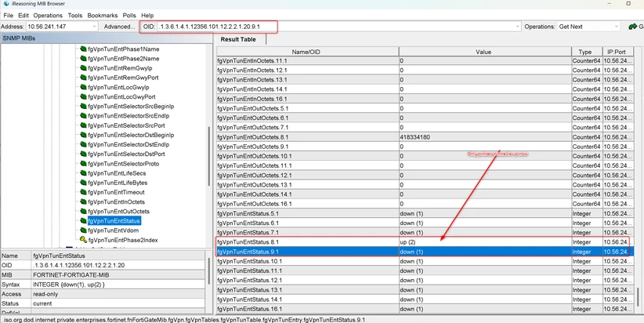Image resolution: width=644 pixels, height=323 pixels.
Task: Click the MIB tree vertical scrollbar
Action: click(208, 155)
